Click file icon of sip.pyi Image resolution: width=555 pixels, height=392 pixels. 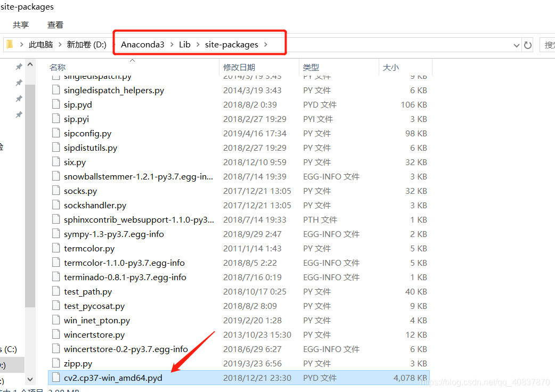click(x=56, y=119)
